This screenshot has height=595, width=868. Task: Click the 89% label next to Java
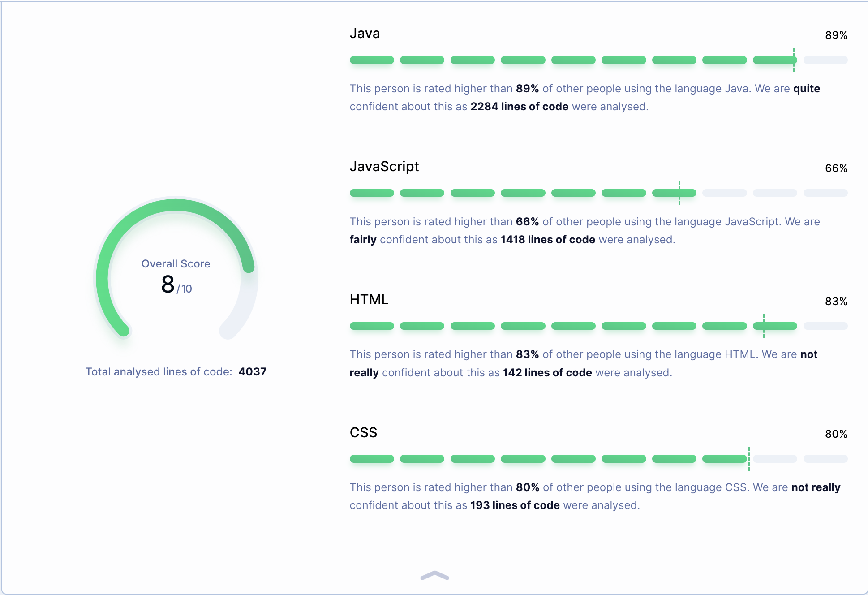pyautogui.click(x=836, y=35)
